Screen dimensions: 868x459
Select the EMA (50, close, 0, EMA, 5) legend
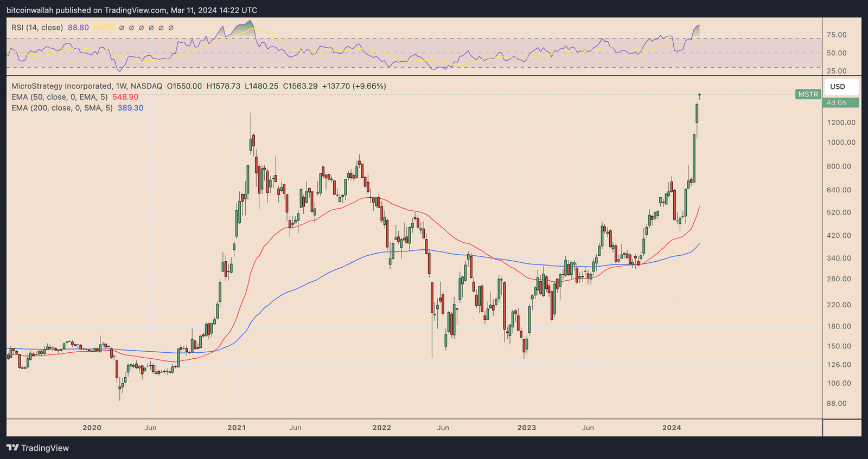coord(60,97)
